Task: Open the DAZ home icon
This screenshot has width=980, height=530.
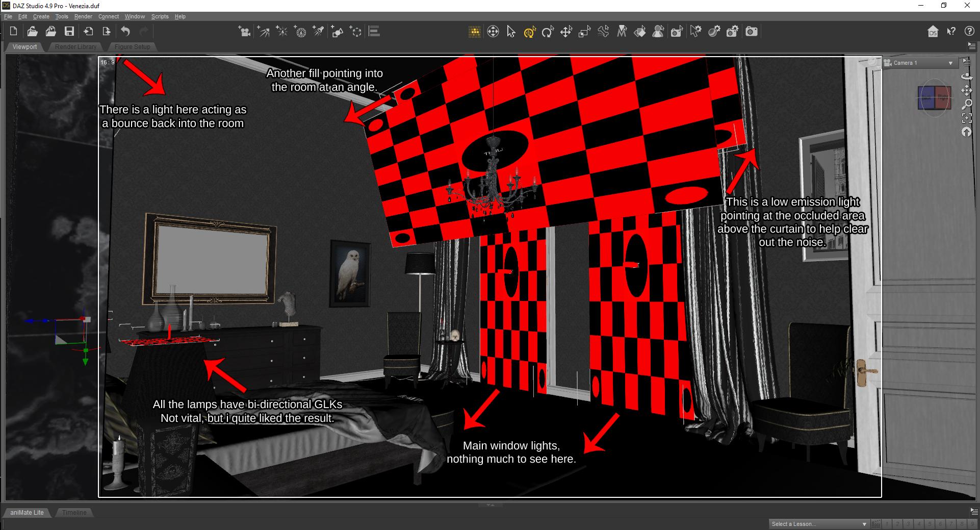Action: 933,32
